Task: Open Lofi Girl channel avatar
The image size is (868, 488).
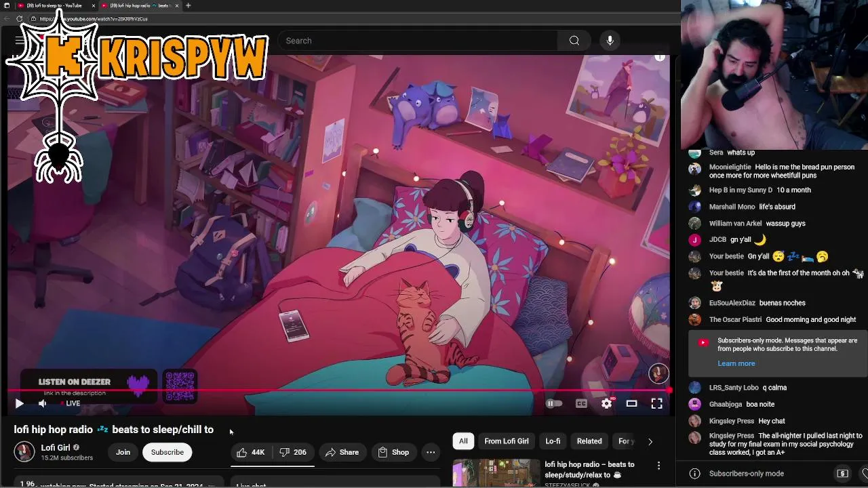Action: tap(24, 451)
